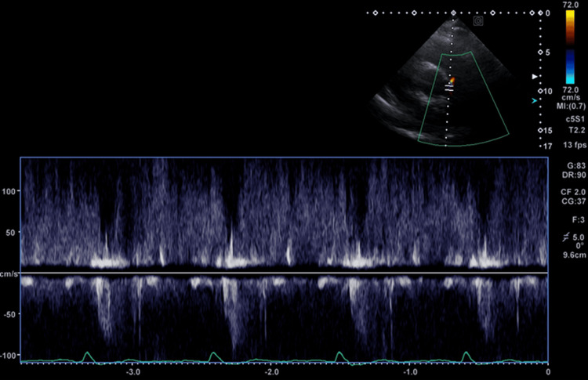Click the -1.0 time axis label
588x380 pixels.
point(410,372)
